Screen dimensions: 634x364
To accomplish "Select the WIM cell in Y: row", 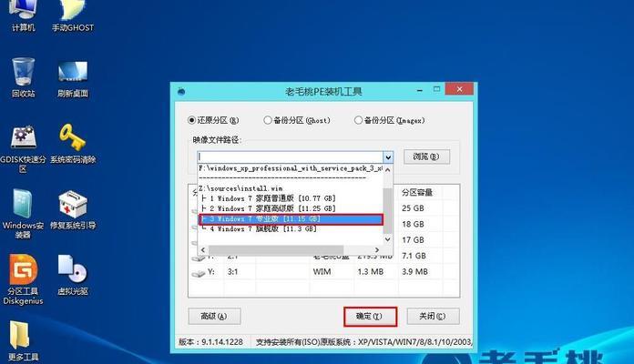I will coord(322,272).
